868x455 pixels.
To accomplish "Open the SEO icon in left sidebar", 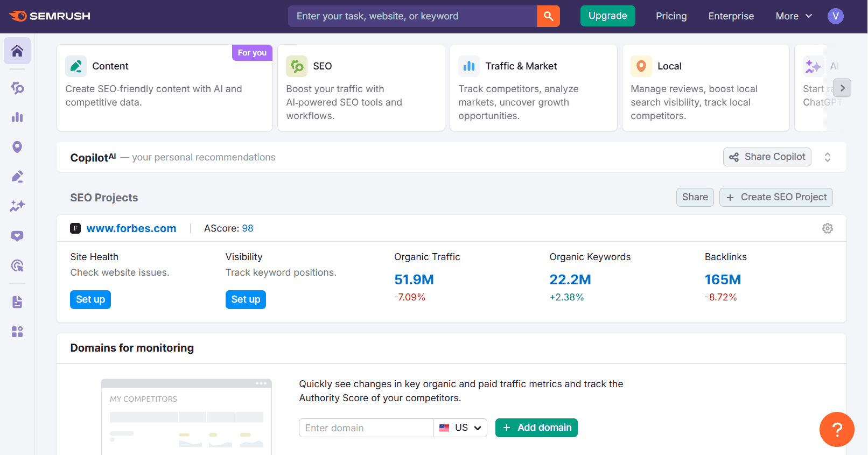I will point(17,88).
